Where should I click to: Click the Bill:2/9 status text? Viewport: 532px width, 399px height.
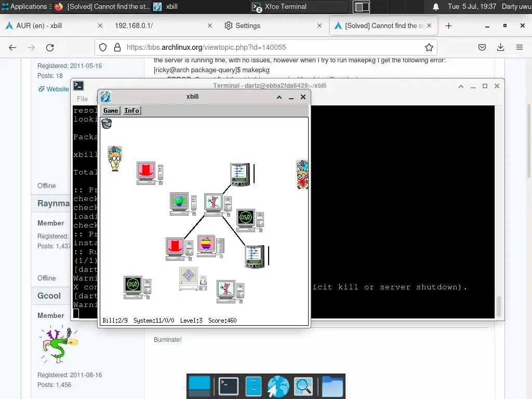115,321
